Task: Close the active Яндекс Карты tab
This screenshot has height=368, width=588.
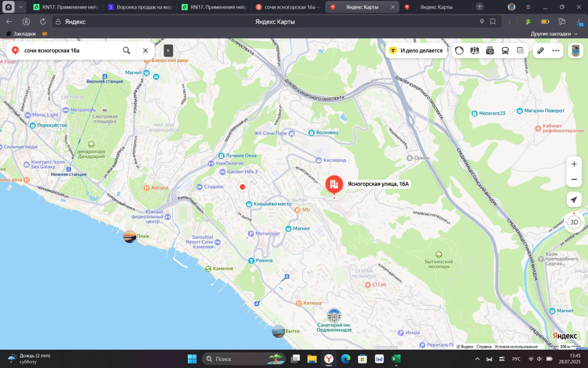Action: click(393, 7)
